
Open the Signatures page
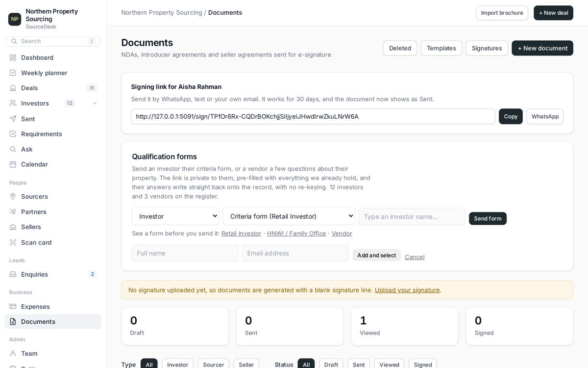(x=487, y=48)
